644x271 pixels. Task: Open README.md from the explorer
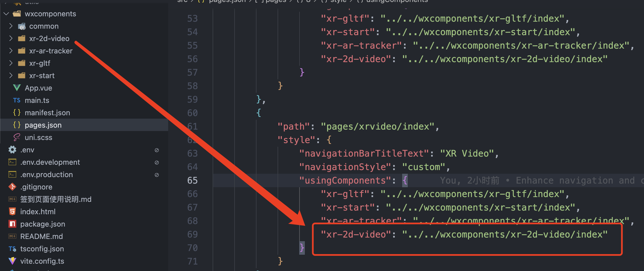42,236
